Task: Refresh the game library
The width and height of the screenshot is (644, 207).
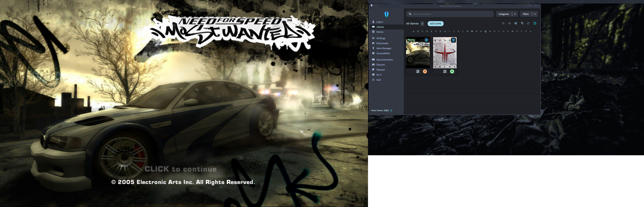Action: pos(528,23)
